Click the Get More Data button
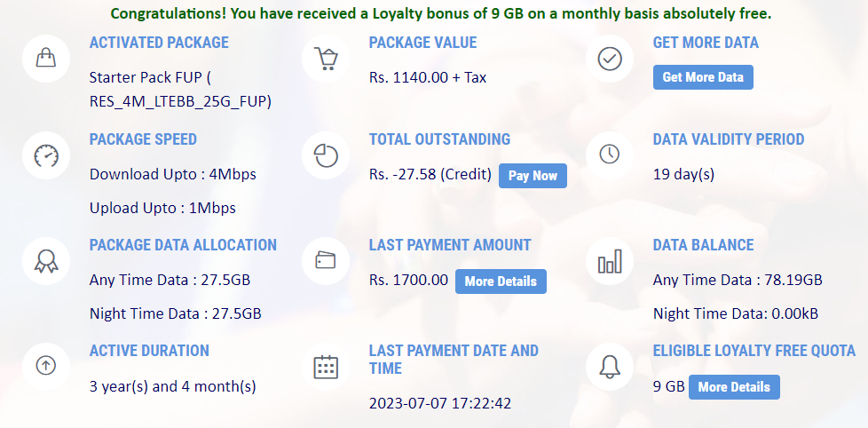 click(x=703, y=77)
